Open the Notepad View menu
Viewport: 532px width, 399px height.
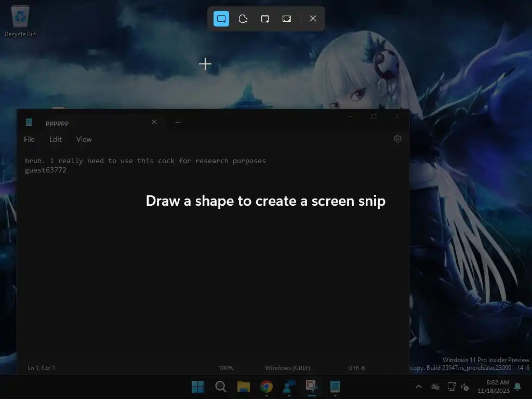pos(84,139)
